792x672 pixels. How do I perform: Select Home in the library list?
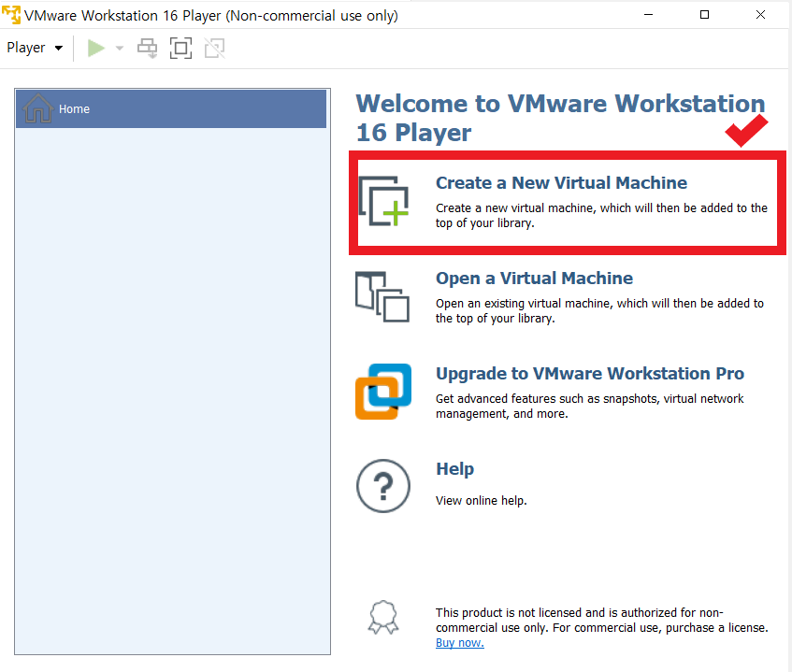coord(171,109)
